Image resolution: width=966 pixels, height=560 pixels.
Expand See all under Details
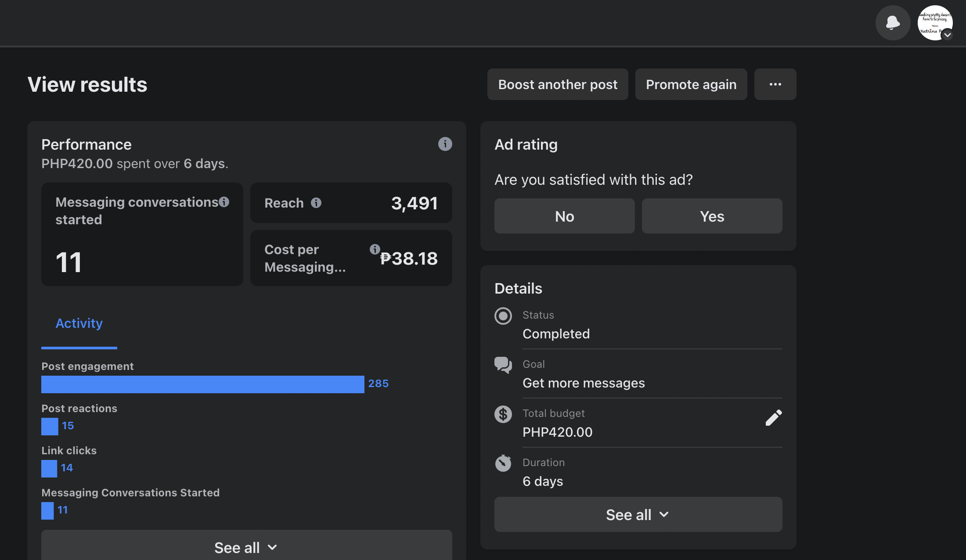pyautogui.click(x=638, y=514)
